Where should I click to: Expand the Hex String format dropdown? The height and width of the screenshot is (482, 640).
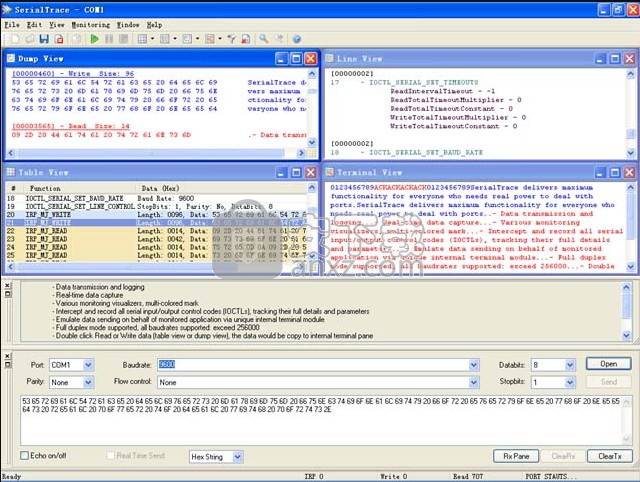[238, 457]
